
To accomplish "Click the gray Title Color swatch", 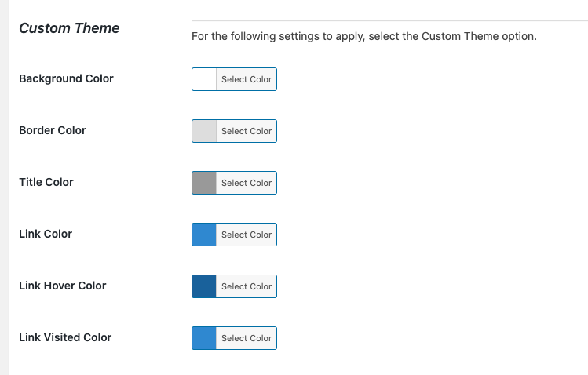I will 204,183.
